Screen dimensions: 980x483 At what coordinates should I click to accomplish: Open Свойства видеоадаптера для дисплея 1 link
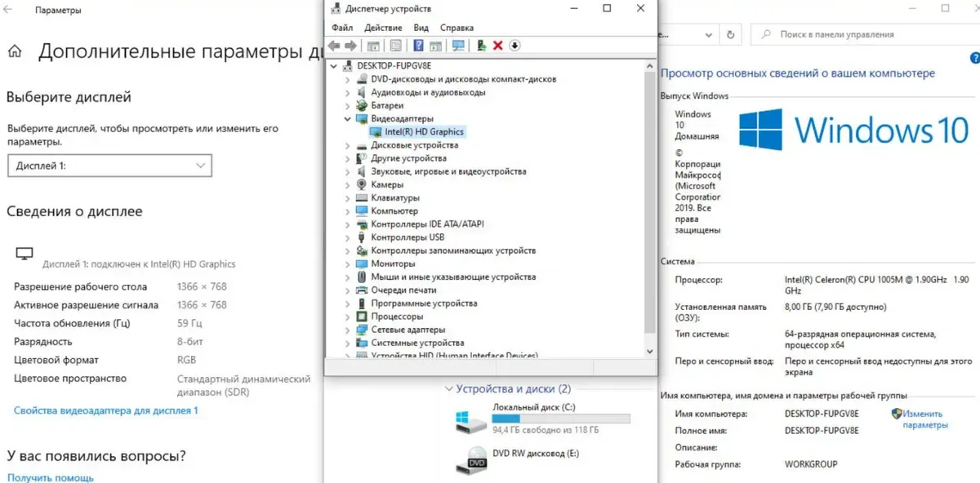point(106,410)
